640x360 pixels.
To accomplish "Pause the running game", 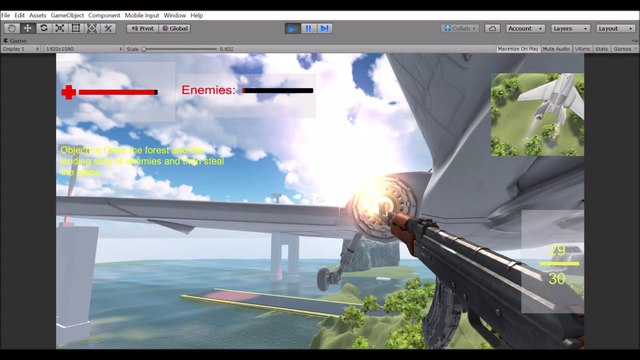I will click(x=309, y=29).
